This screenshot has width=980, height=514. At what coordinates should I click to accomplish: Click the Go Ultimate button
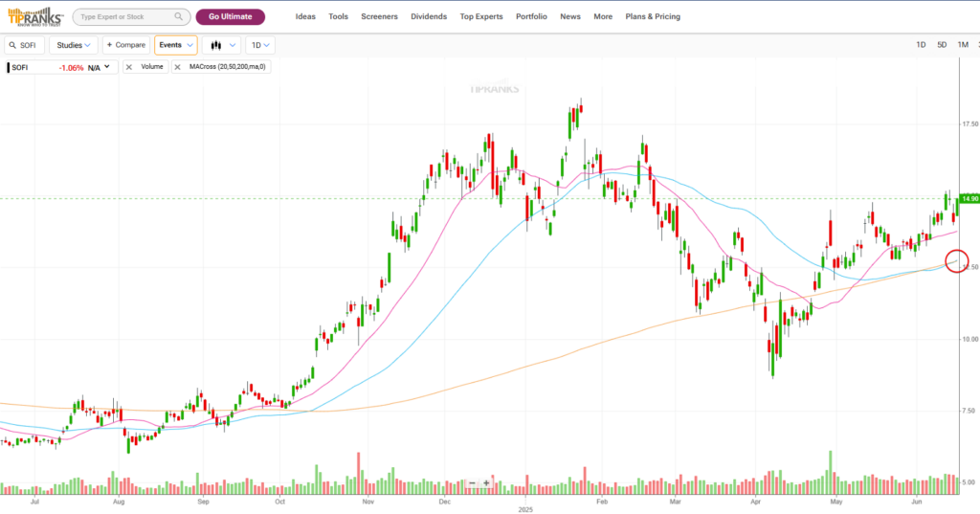(230, 17)
